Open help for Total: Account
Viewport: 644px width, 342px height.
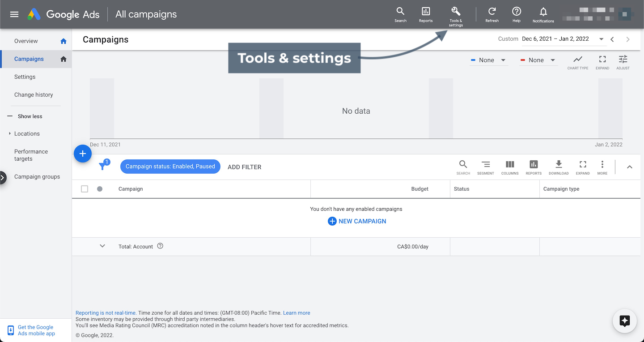[160, 246]
